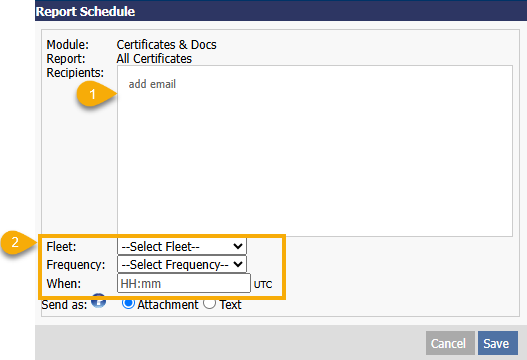Click the Module label
Screen dimensions: 527x360
(x=68, y=45)
